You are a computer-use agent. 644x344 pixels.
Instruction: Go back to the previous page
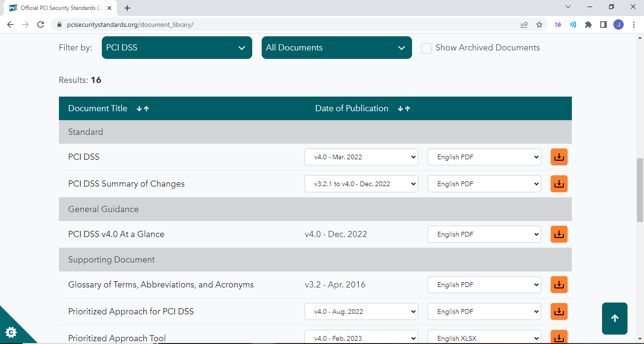[10, 25]
